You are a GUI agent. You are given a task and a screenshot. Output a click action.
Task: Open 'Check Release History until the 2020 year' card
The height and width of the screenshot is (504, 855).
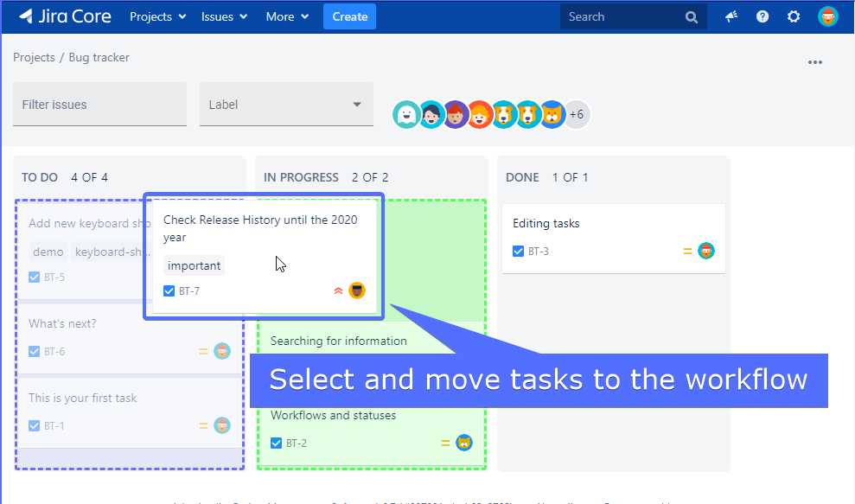tap(265, 257)
